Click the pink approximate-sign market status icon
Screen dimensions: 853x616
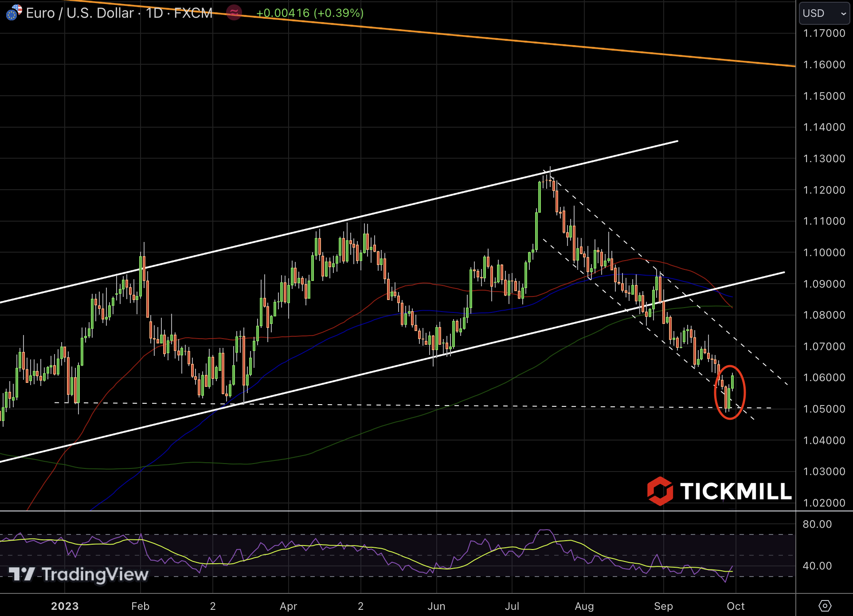(234, 12)
